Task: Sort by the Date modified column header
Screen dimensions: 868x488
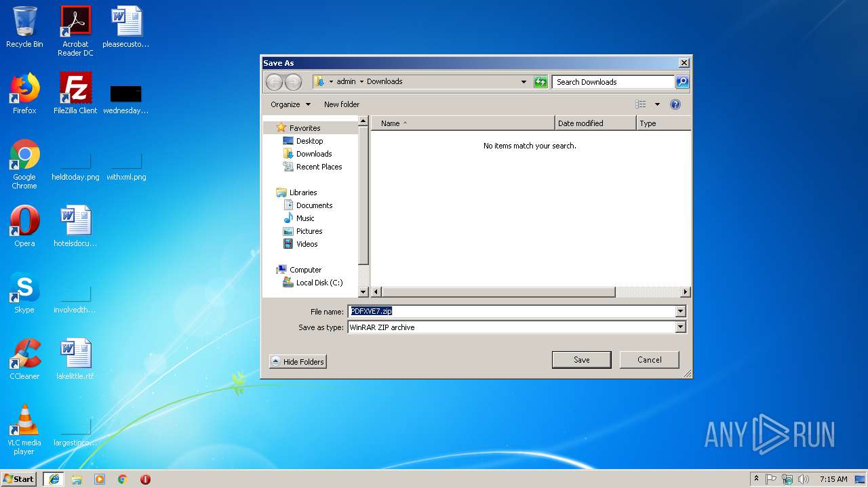Action: [595, 123]
